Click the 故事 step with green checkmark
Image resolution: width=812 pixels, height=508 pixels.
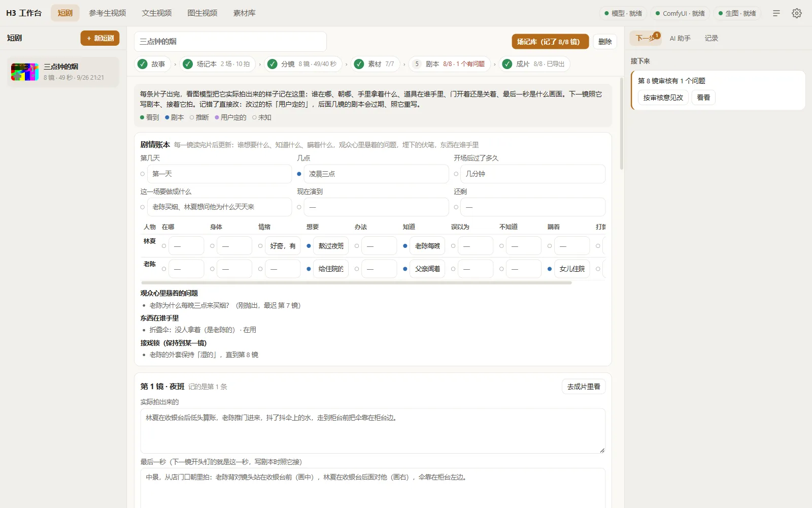coord(152,64)
